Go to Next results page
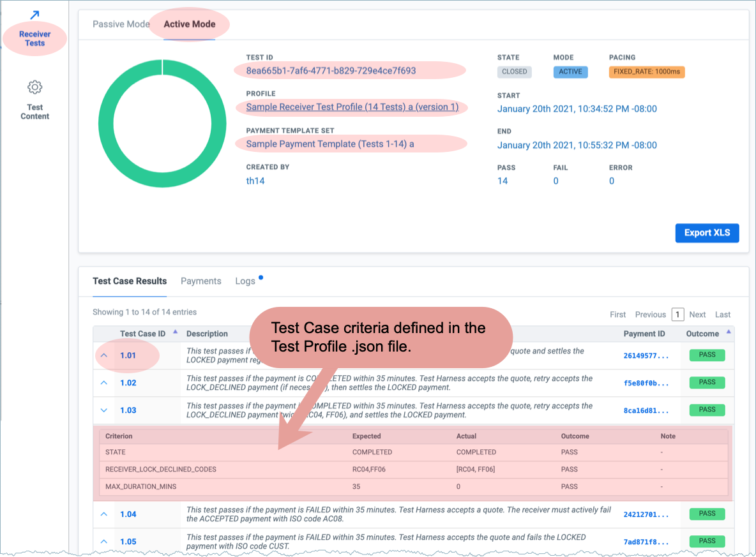 click(x=697, y=315)
